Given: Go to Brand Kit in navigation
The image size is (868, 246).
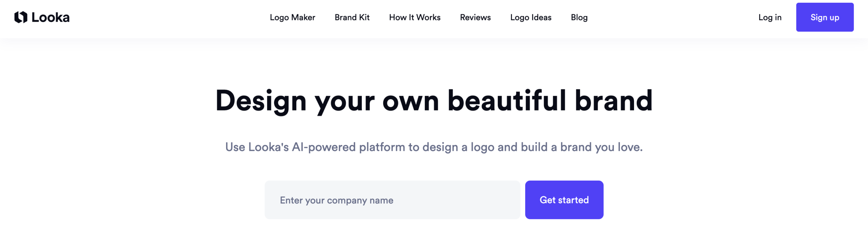Looking at the screenshot, I should (352, 17).
